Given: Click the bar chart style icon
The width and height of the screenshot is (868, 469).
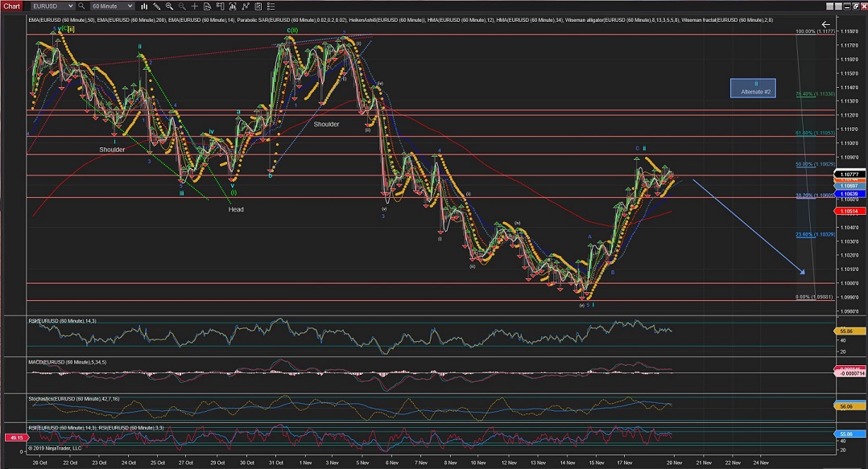Looking at the screenshot, I should pos(144,6).
